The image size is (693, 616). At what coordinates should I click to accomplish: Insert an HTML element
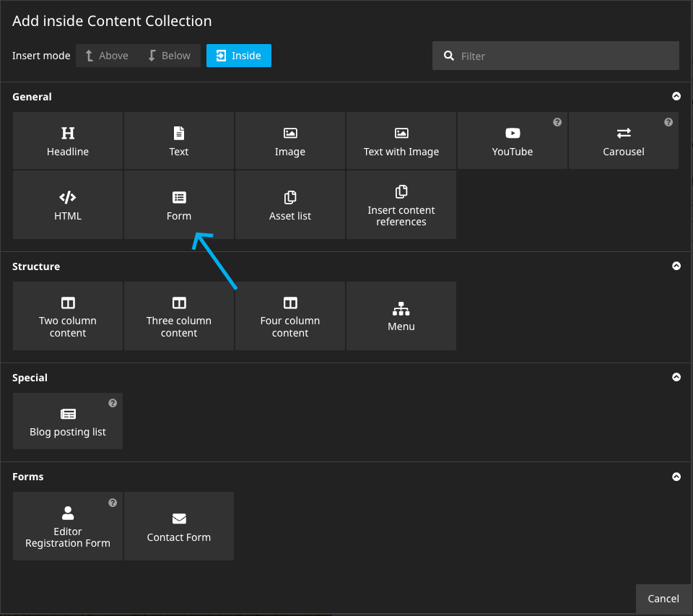click(68, 204)
